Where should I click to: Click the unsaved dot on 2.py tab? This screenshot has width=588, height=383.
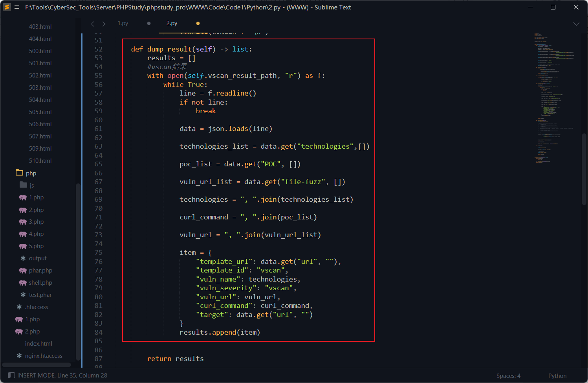tap(198, 24)
